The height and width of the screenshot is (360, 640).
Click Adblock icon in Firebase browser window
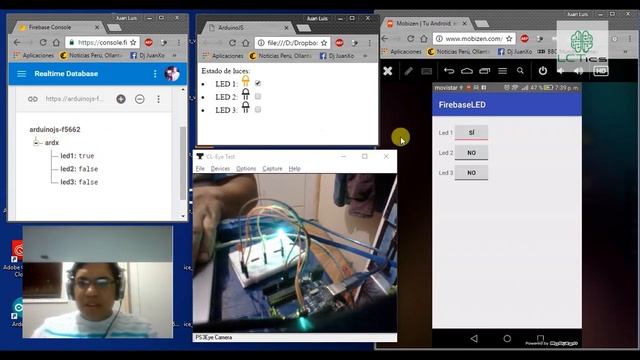tap(149, 42)
